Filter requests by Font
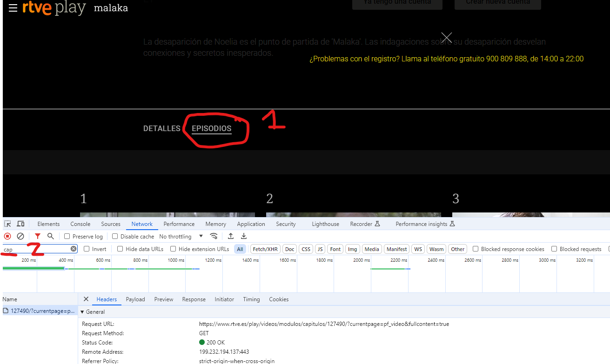This screenshot has height=364, width=610. (x=335, y=249)
